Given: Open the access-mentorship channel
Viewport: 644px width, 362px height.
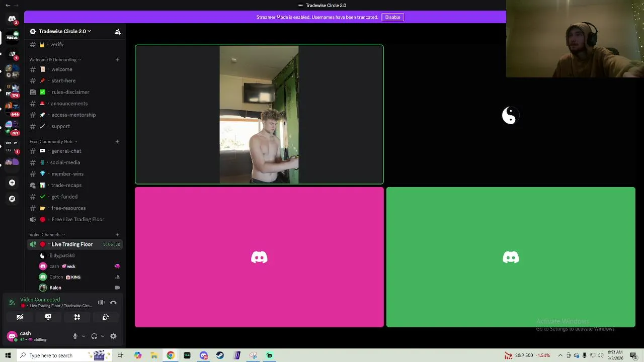Looking at the screenshot, I should (x=74, y=115).
